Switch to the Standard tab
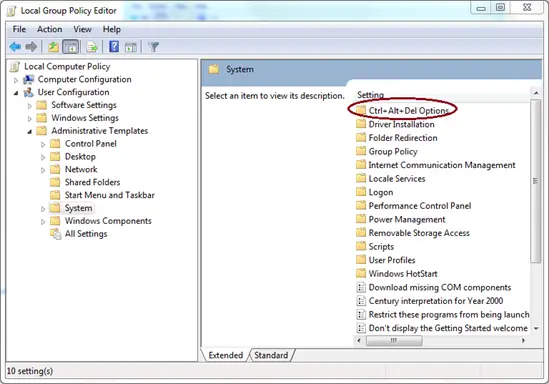This screenshot has height=384, width=549. click(x=271, y=355)
